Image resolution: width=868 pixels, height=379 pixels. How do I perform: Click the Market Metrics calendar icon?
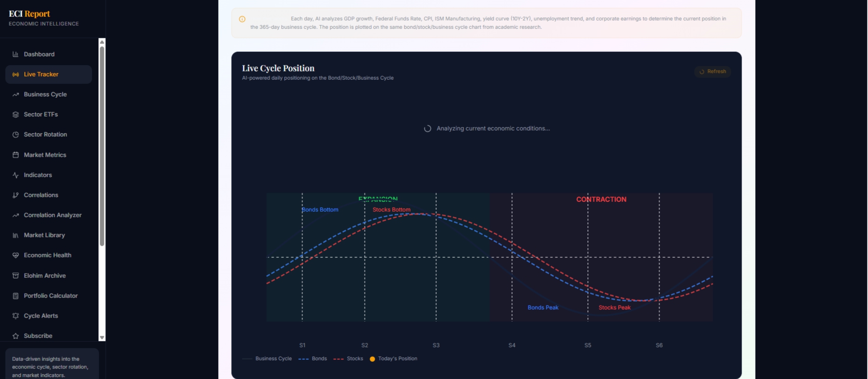[x=15, y=155]
